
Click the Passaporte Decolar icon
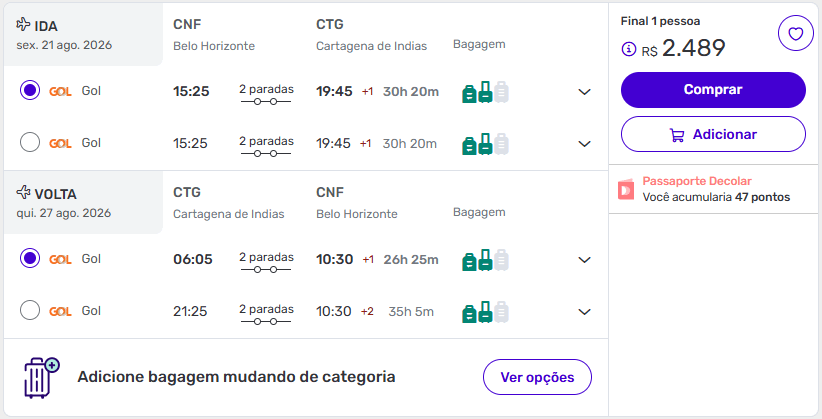coord(626,189)
